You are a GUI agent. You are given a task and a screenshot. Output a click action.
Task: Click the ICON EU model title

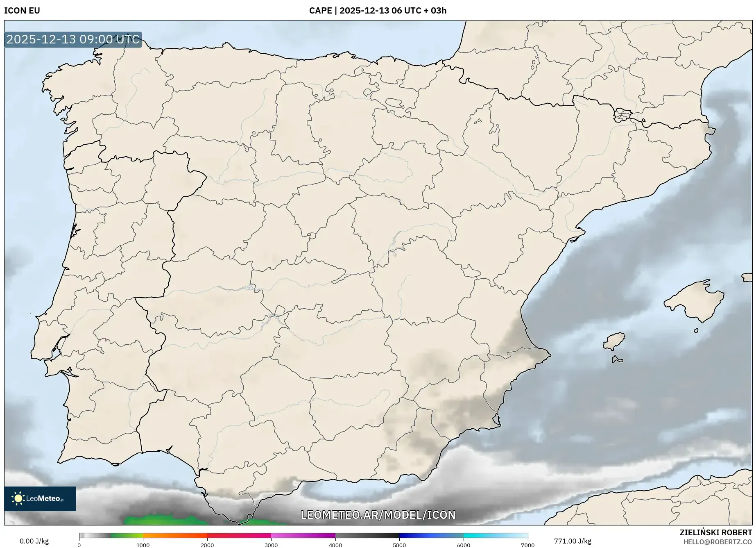[22, 11]
